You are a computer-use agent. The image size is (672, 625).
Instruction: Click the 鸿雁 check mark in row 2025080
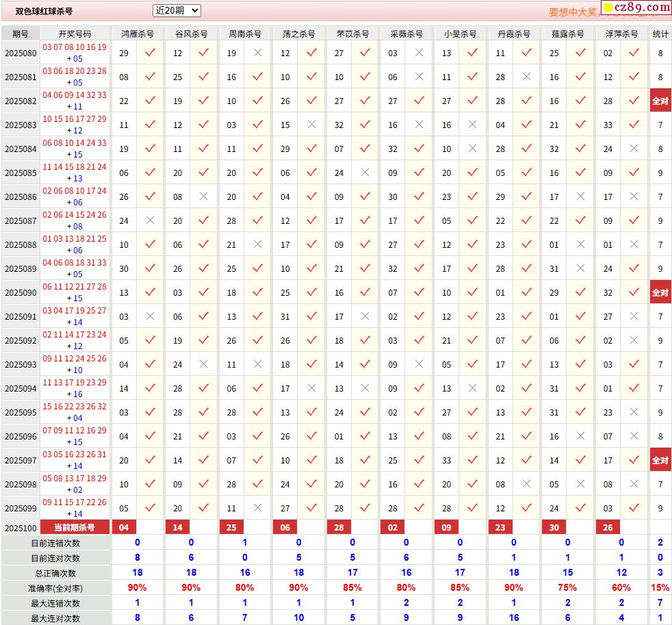click(150, 53)
